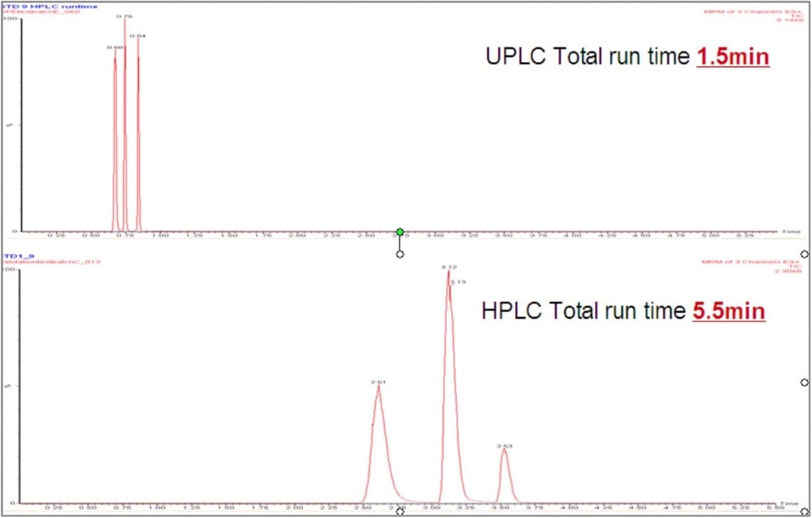Click the 0.66 peak label in UPLC chart
Image resolution: width=812 pixels, height=518 pixels.
(x=115, y=48)
